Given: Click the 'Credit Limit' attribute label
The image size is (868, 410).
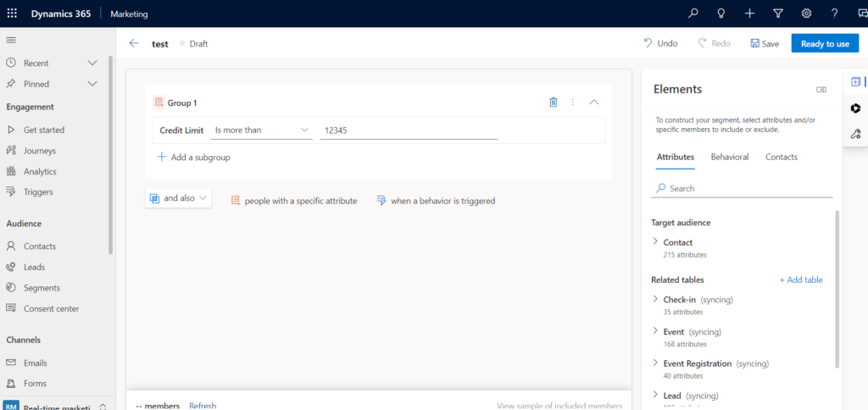Looking at the screenshot, I should coord(181,130).
